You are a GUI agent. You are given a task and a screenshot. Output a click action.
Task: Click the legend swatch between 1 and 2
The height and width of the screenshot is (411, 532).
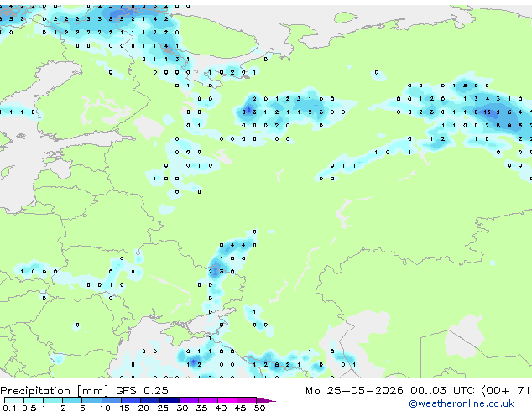coord(53,400)
